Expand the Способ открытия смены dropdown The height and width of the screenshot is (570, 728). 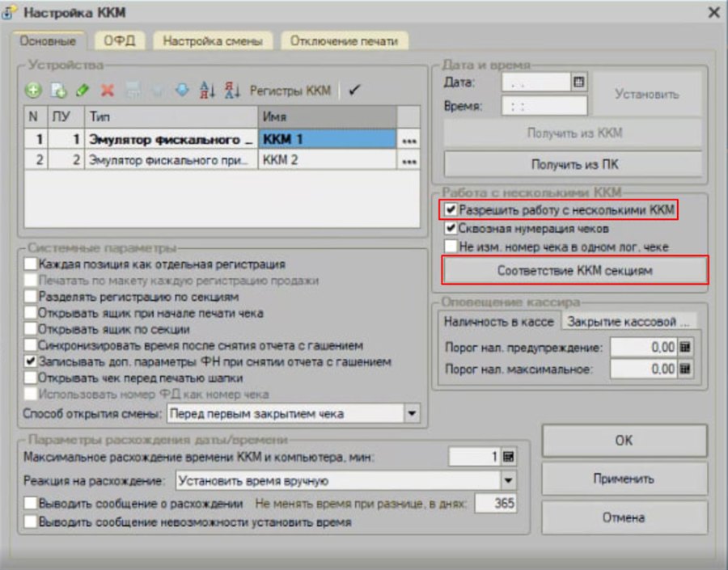click(412, 413)
